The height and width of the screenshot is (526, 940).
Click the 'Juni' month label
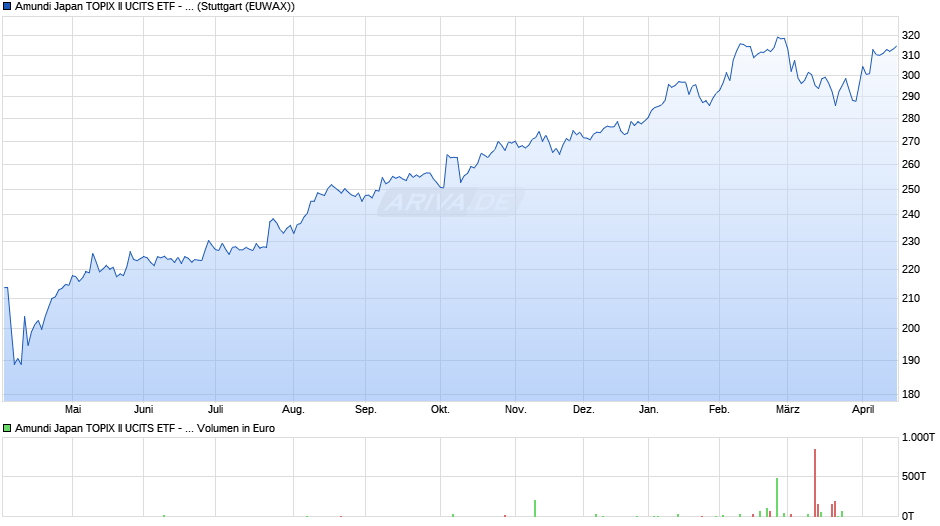[143, 409]
